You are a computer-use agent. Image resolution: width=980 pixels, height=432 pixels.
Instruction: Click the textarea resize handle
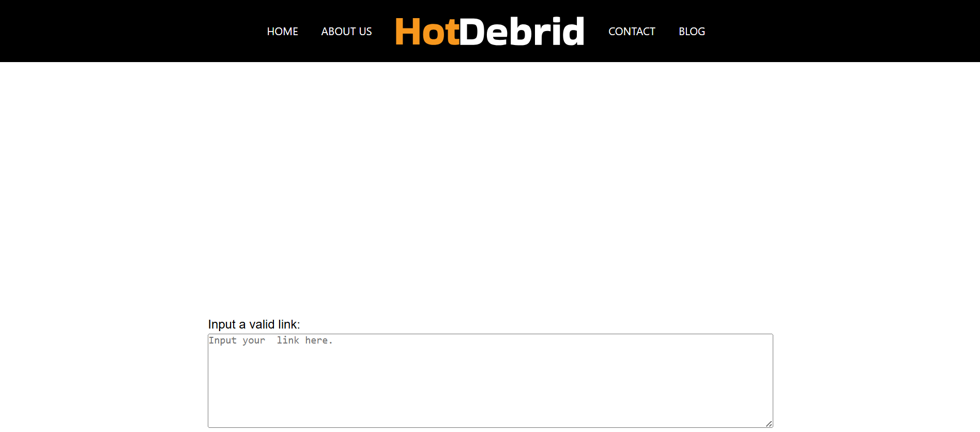[x=769, y=424]
